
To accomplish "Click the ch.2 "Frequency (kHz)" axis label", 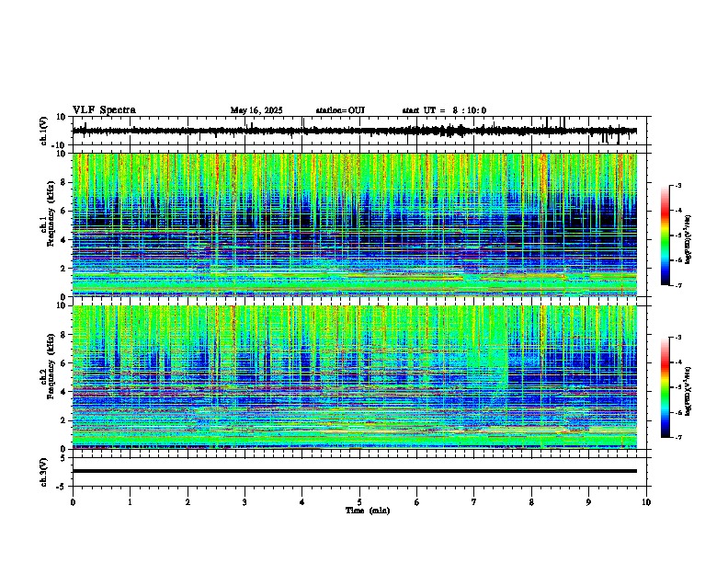I will pyautogui.click(x=51, y=366).
